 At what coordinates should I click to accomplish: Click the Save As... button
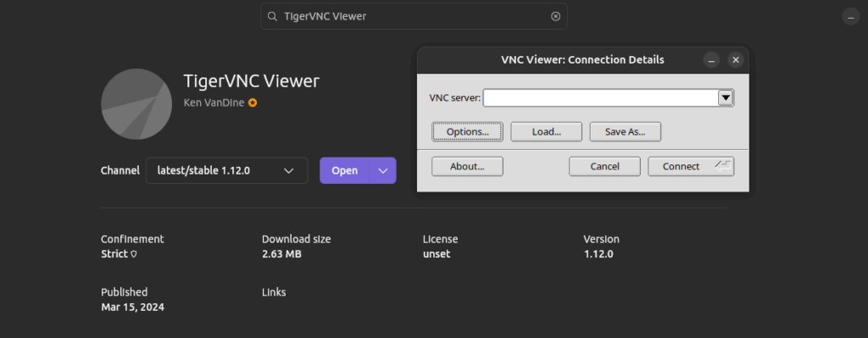click(626, 131)
